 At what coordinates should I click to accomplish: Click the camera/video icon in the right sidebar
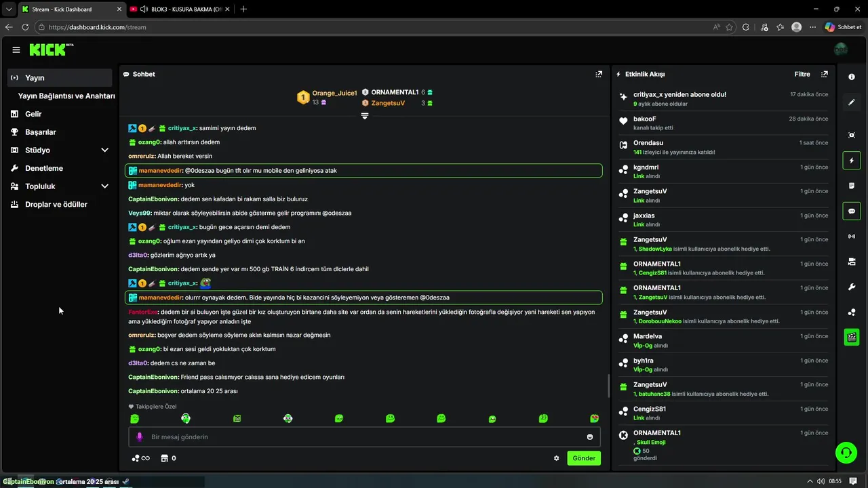(852, 262)
